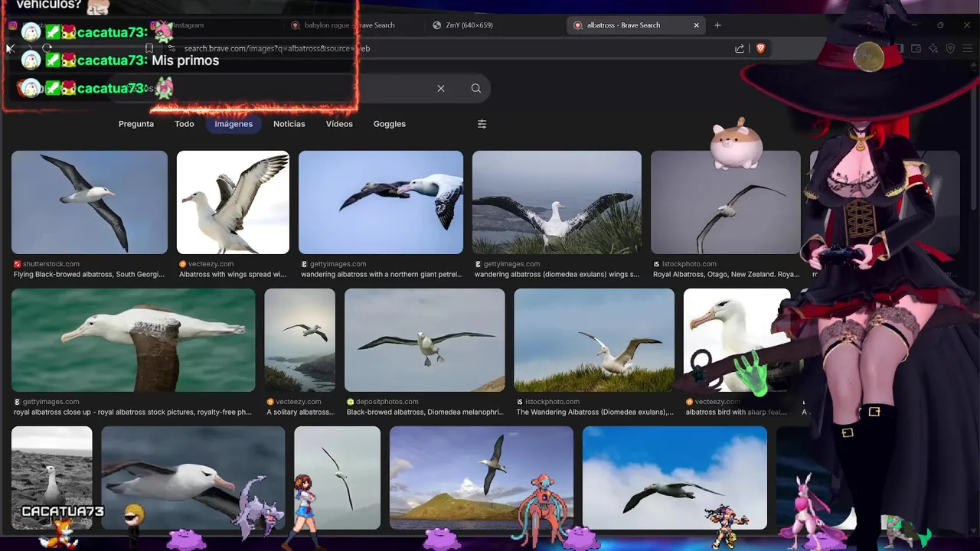Click caption 'albatross bird with sharp feat...'
Screen dimensions: 980x551
point(736,412)
